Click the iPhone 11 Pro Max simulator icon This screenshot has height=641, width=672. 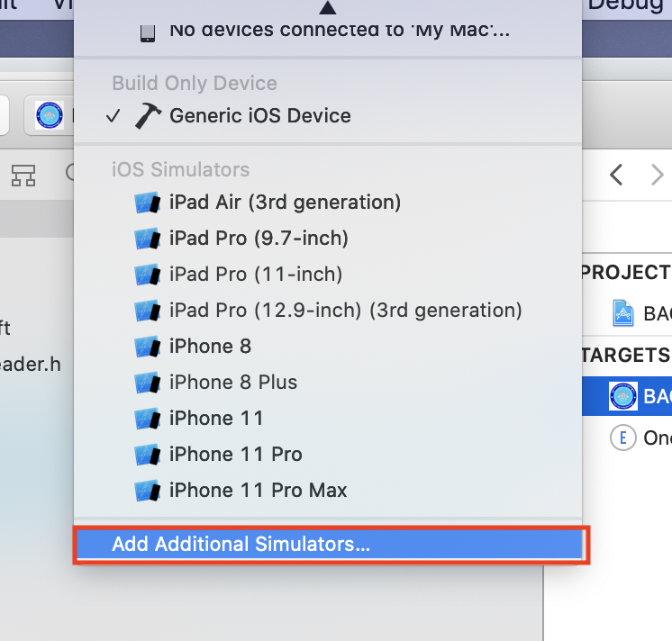[x=147, y=491]
